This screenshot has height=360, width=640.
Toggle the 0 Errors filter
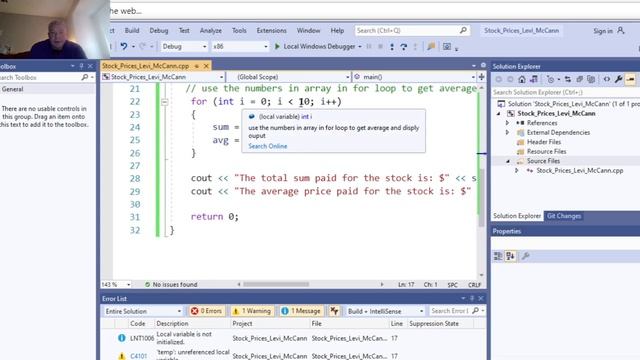point(207,311)
